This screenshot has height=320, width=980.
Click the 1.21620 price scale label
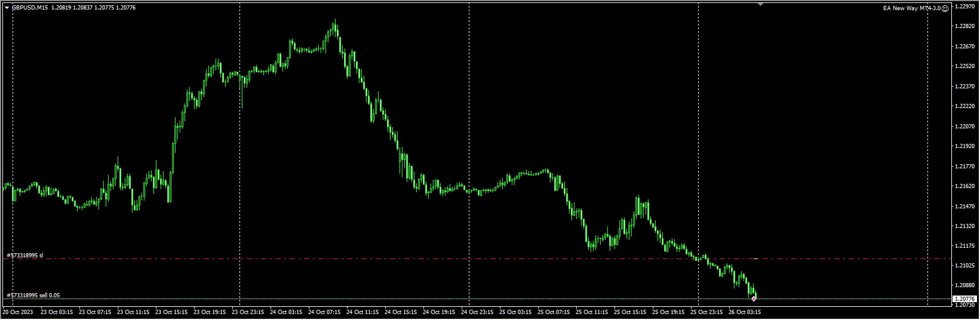pos(965,186)
